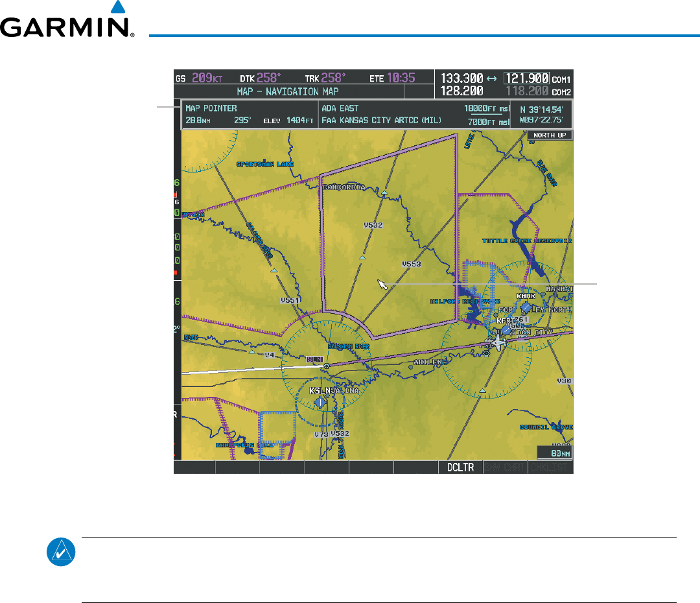Image resolution: width=700 pixels, height=603 pixels.
Task: Click the MILFORD RESERVOIR label
Action: pos(465,301)
